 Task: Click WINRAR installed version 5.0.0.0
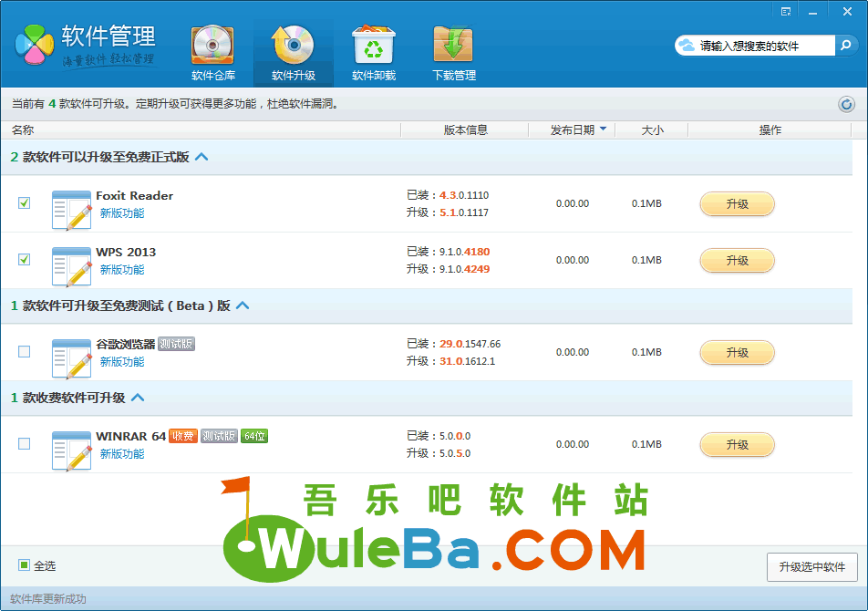click(455, 436)
